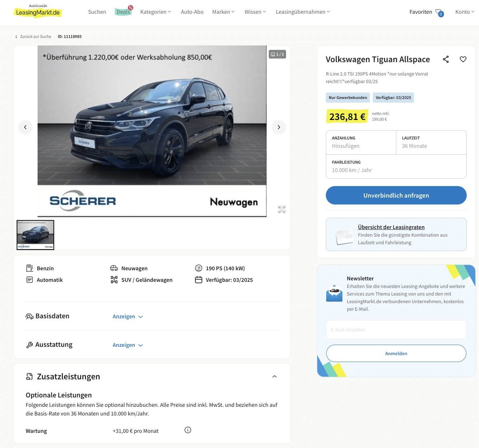Click the Basisdaten car search icon
Screen dimensions: 479x448
(x=30, y=316)
